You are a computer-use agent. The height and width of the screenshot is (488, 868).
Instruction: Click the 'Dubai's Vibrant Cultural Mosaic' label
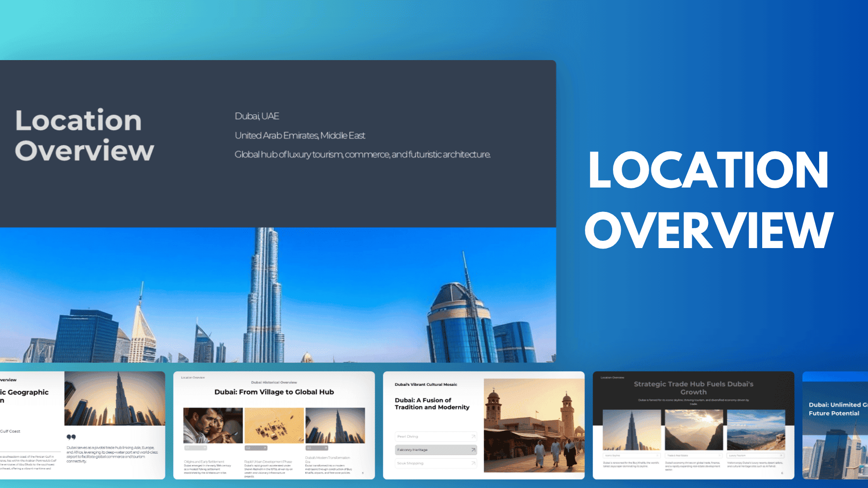tap(426, 385)
